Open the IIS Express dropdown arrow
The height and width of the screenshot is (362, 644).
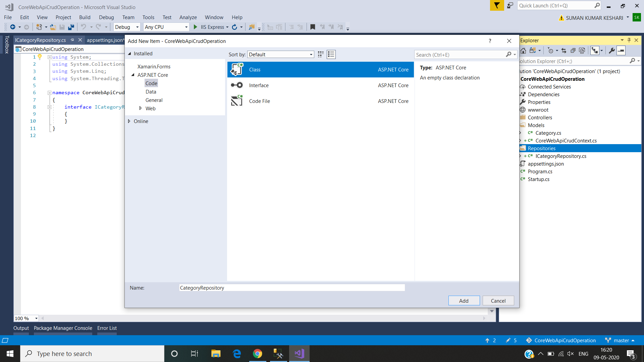tap(227, 27)
